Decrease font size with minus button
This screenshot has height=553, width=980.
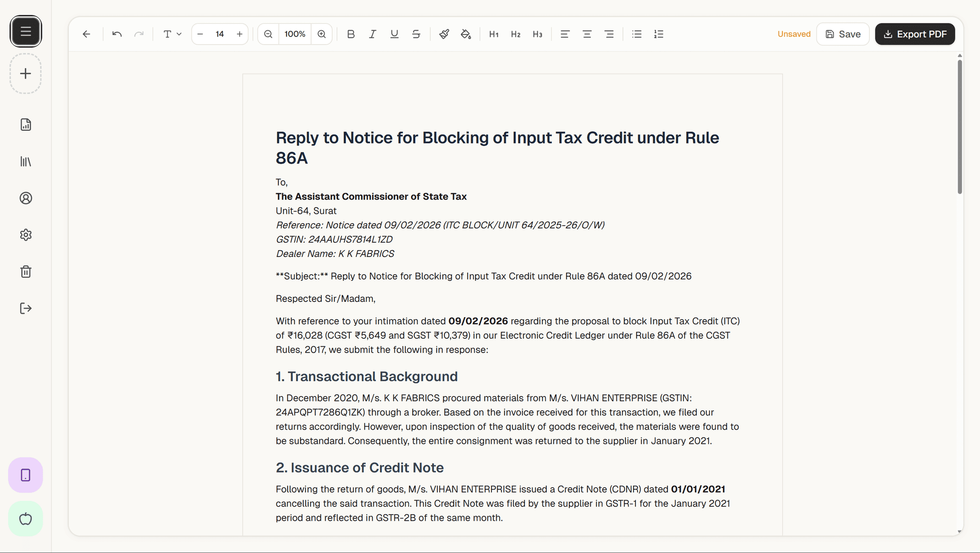pos(200,34)
